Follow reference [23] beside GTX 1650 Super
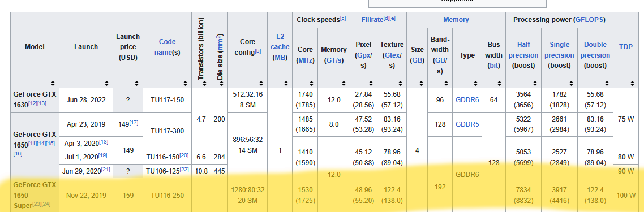 click(37, 204)
